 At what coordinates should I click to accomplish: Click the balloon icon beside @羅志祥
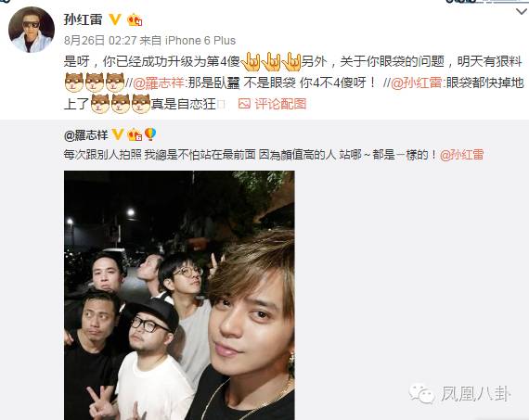150,134
